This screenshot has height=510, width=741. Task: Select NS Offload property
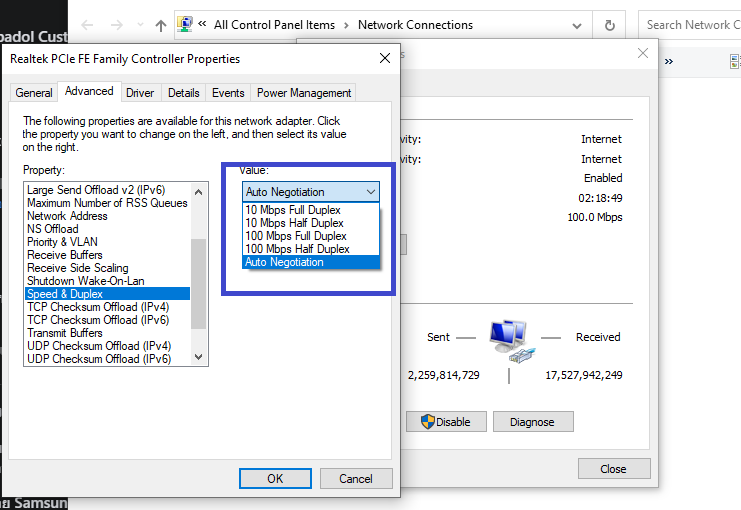tap(107, 229)
